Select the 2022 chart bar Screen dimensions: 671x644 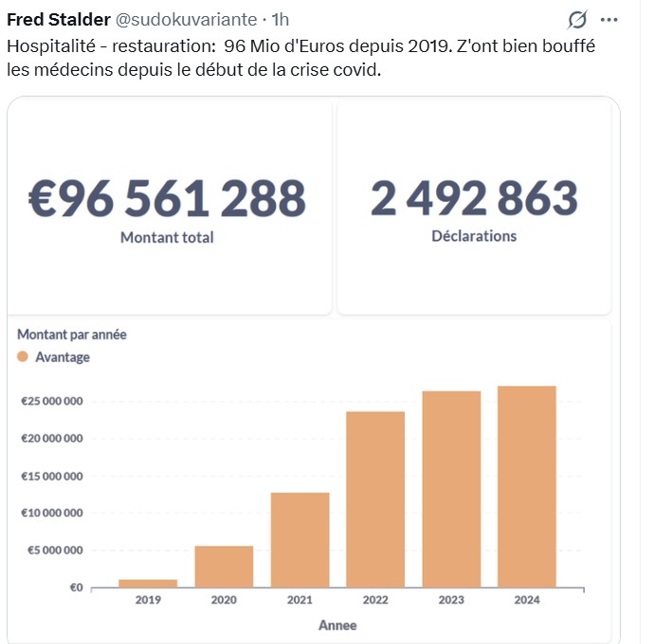[x=376, y=499]
